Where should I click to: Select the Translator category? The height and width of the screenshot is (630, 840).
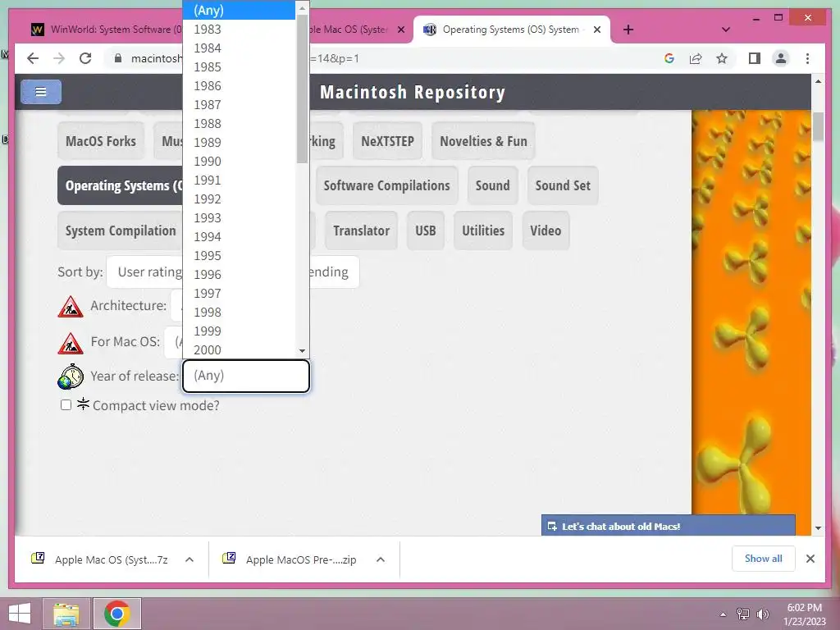click(361, 231)
